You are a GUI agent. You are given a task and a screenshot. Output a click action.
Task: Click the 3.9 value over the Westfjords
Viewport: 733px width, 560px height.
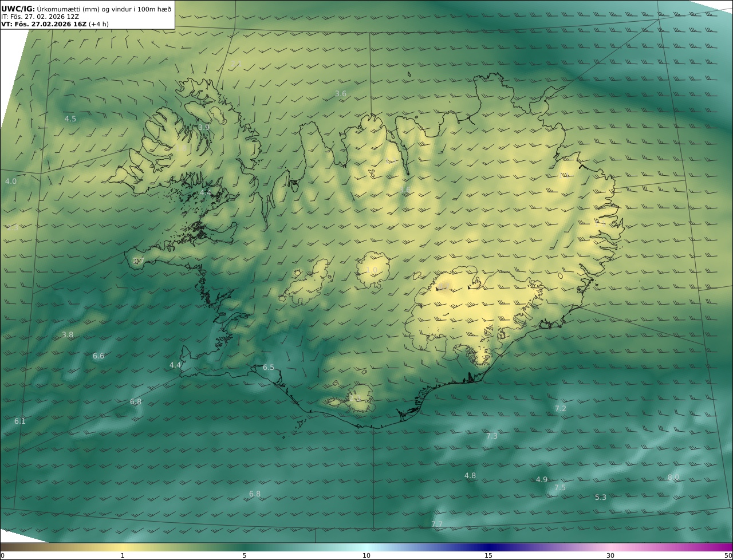click(204, 128)
